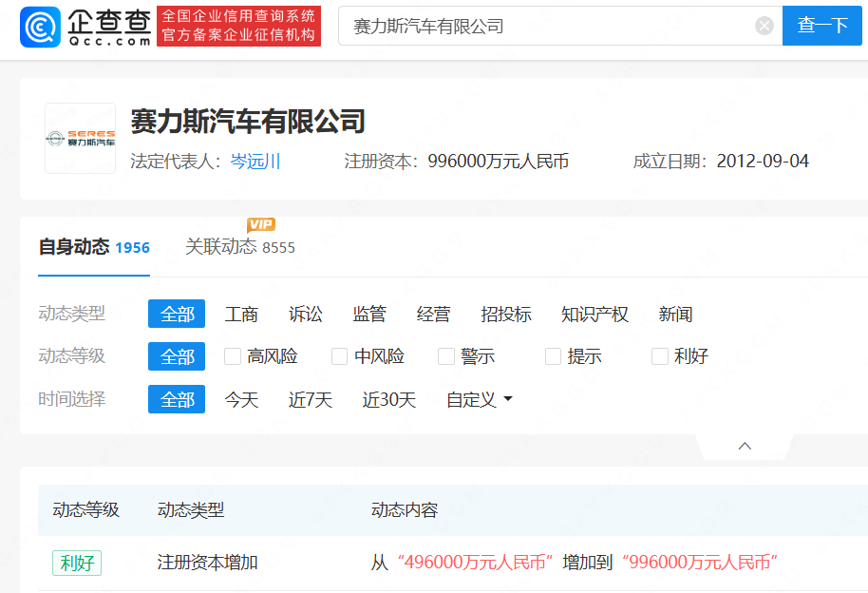Click the 动态类型 column header
Screen dimensions: 868x593
click(191, 510)
